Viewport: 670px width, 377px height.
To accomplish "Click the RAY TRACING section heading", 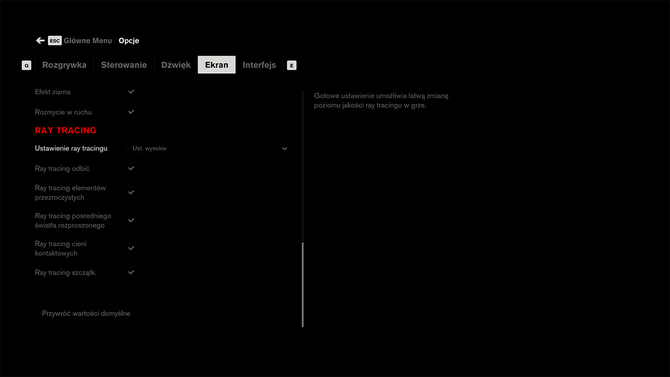I will (x=65, y=130).
